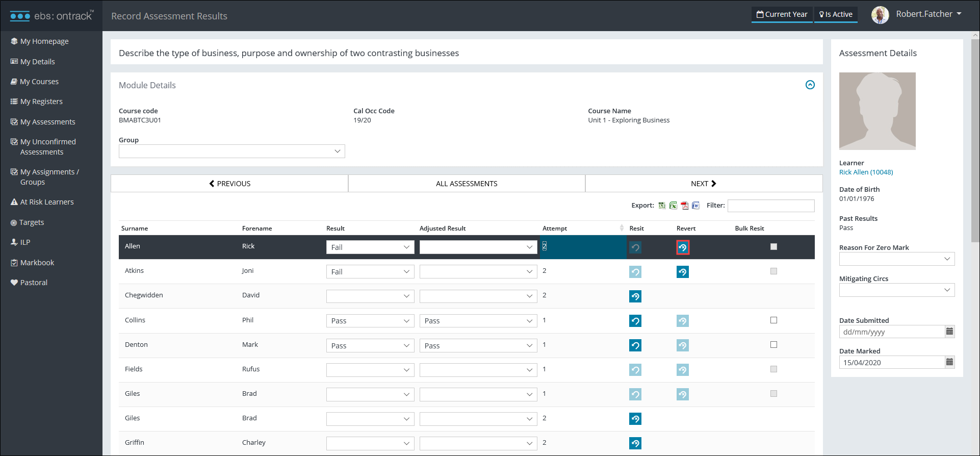Click the Resit icon for Joni Atkins
This screenshot has height=456, width=980.
pos(635,272)
